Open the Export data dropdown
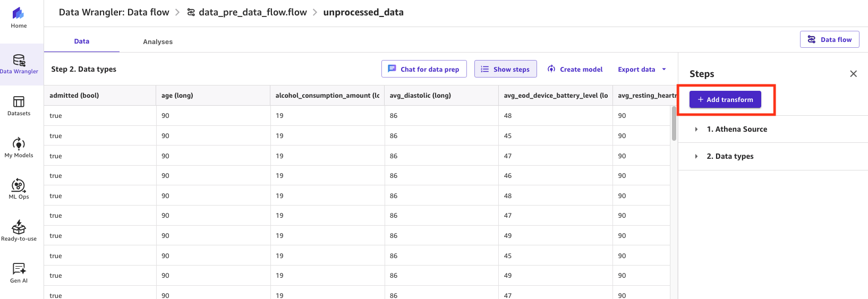868x299 pixels. 642,69
